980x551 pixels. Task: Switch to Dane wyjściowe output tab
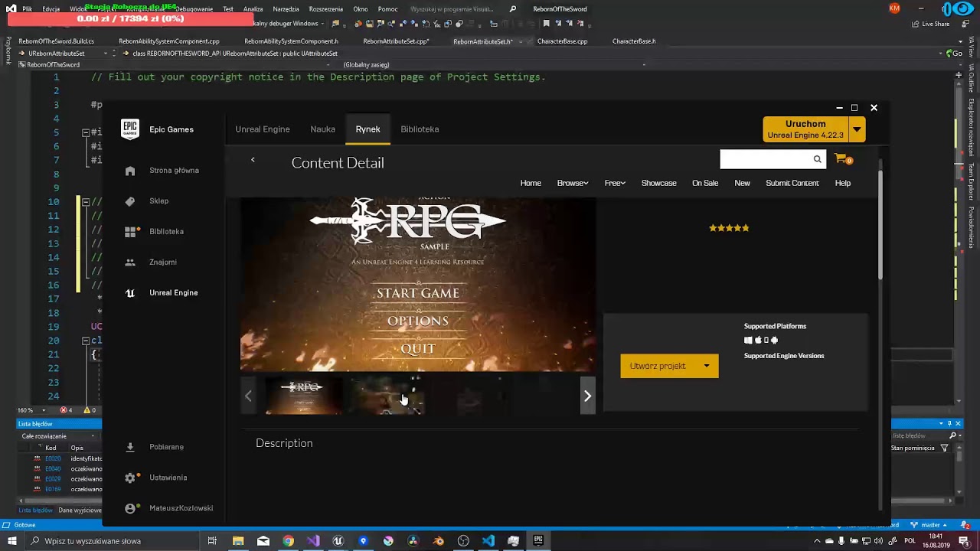[x=80, y=510]
